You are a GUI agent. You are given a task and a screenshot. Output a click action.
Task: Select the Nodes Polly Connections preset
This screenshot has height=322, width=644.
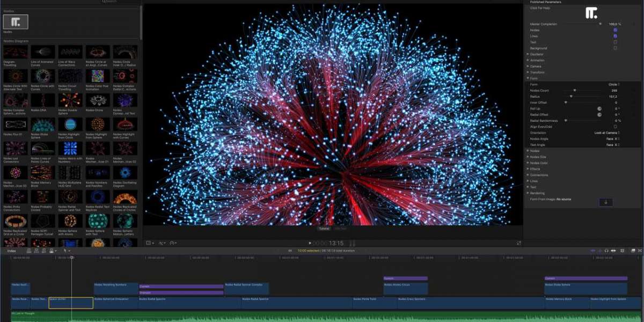(x=15, y=197)
